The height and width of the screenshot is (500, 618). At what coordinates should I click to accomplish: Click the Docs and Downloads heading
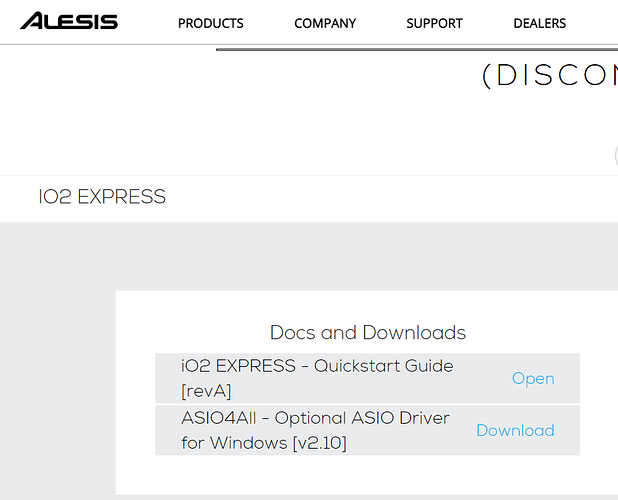(x=368, y=333)
